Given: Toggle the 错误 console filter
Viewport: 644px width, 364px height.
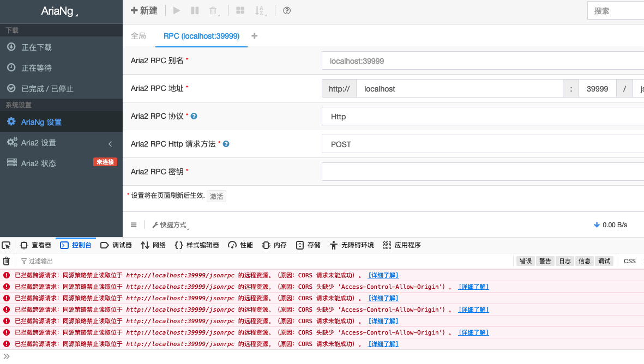Looking at the screenshot, I should (x=525, y=260).
